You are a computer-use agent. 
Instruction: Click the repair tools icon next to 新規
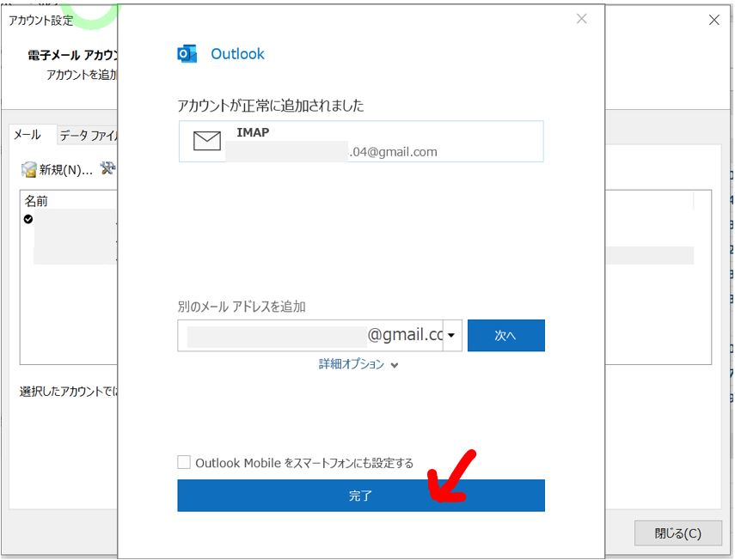(107, 168)
